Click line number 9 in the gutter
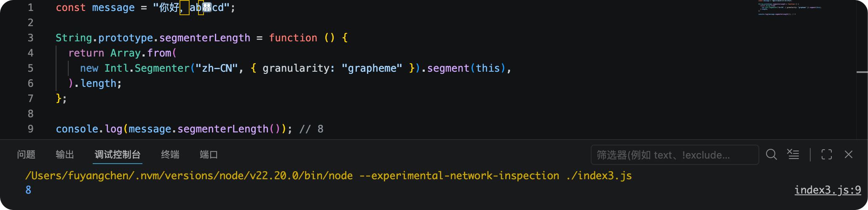 click(30, 129)
